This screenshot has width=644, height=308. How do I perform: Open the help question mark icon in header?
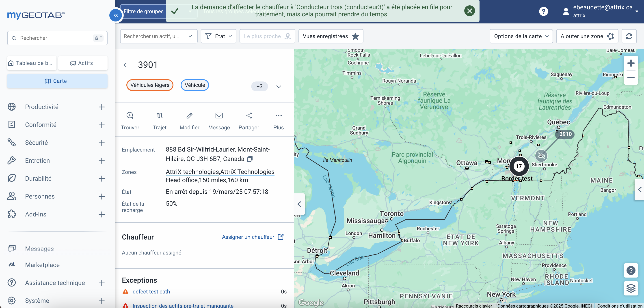point(543,11)
